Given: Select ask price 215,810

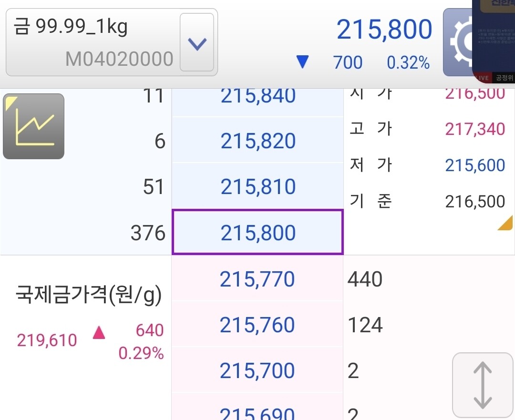Looking at the screenshot, I should (x=257, y=186).
